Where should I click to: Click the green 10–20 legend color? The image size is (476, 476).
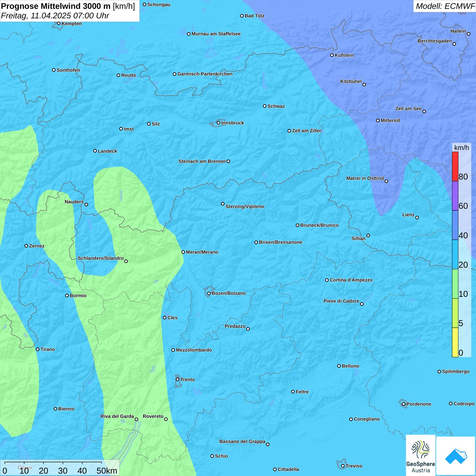[x=455, y=284]
